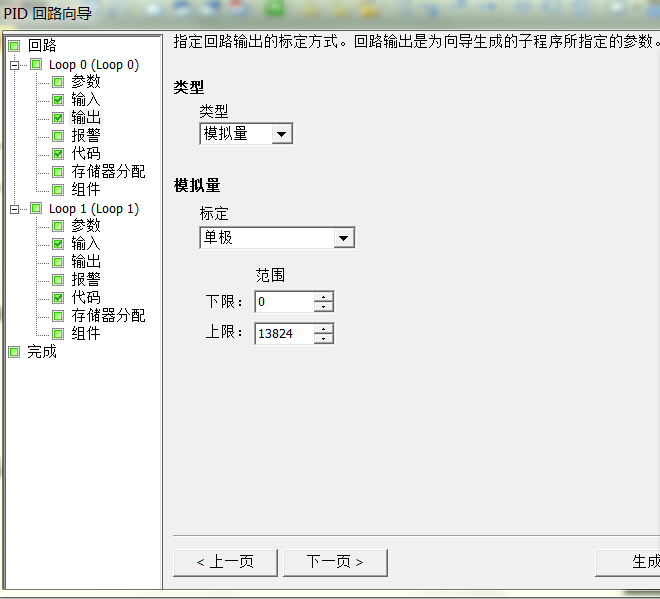Open 输出 under Loop 0
The height and width of the screenshot is (599, 660).
[x=86, y=117]
